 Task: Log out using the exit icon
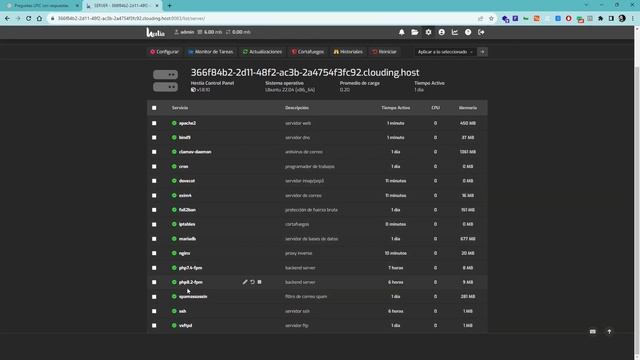tap(481, 32)
